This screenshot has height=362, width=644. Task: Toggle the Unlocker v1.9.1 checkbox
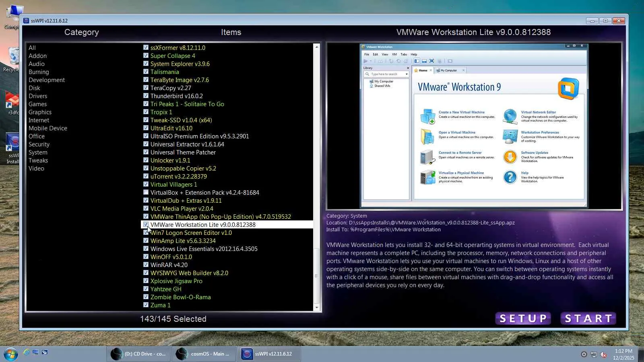[146, 160]
